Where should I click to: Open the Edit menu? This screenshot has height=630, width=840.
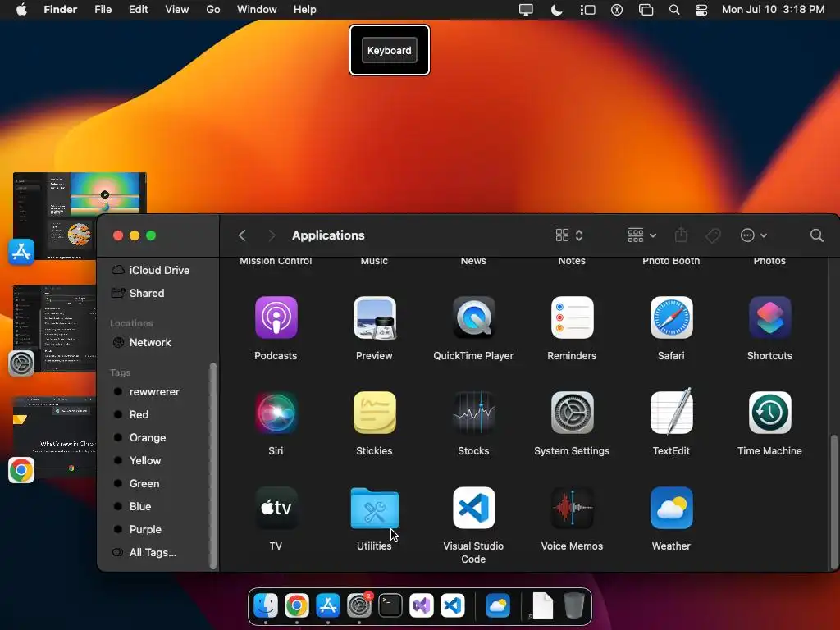pos(138,10)
